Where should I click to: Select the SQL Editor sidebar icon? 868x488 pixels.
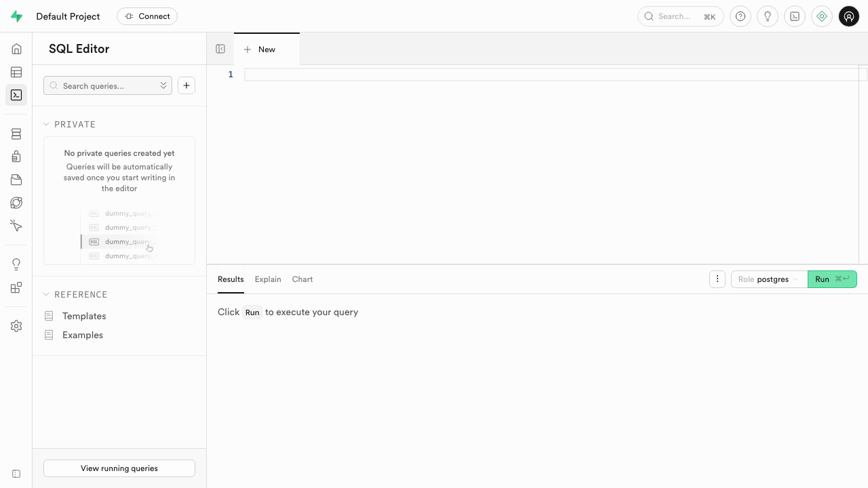pyautogui.click(x=16, y=95)
